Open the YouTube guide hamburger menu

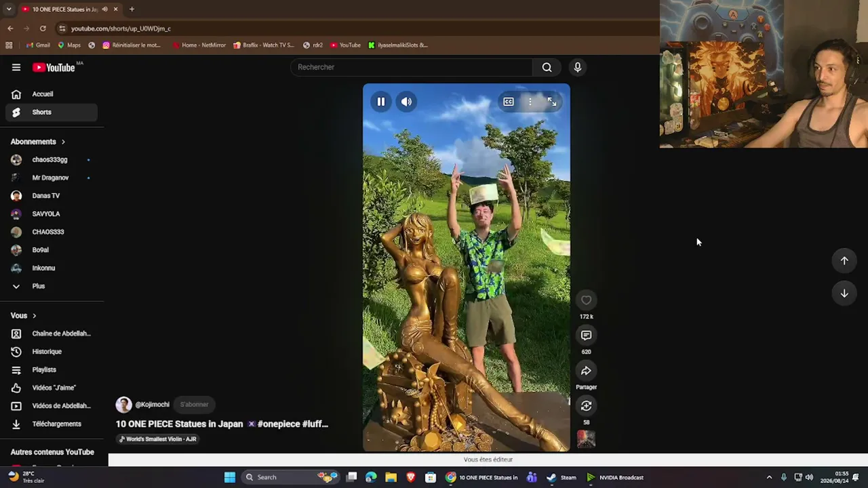16,67
